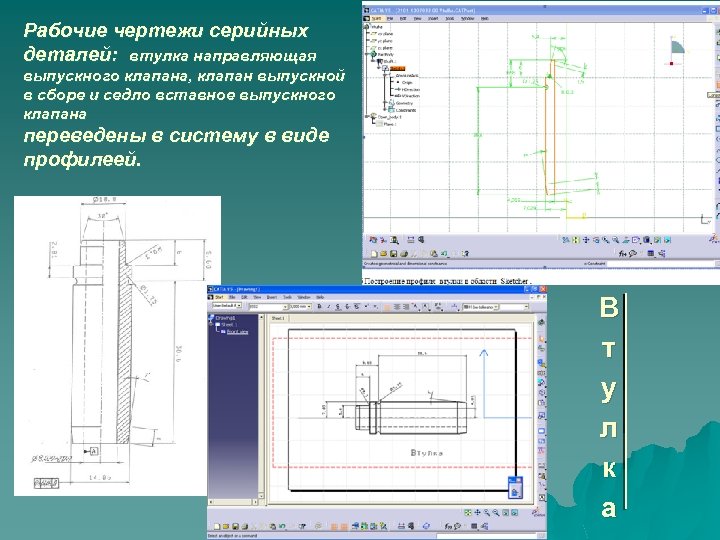Screen dimensions: 720x540
Task: Click Fit All In icon in Drawing window
Action: tap(467, 513)
